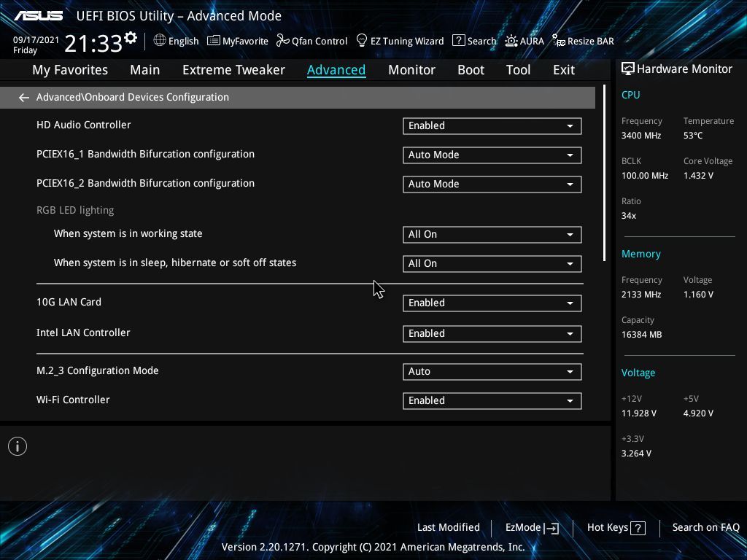The image size is (747, 560).
Task: Click Hot Keys label
Action: 608,527
